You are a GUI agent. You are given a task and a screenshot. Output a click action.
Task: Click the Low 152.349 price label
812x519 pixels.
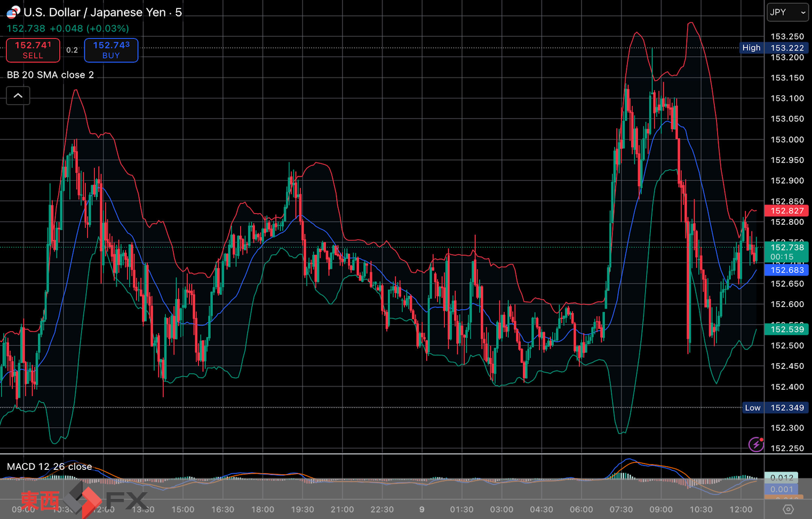coord(775,407)
